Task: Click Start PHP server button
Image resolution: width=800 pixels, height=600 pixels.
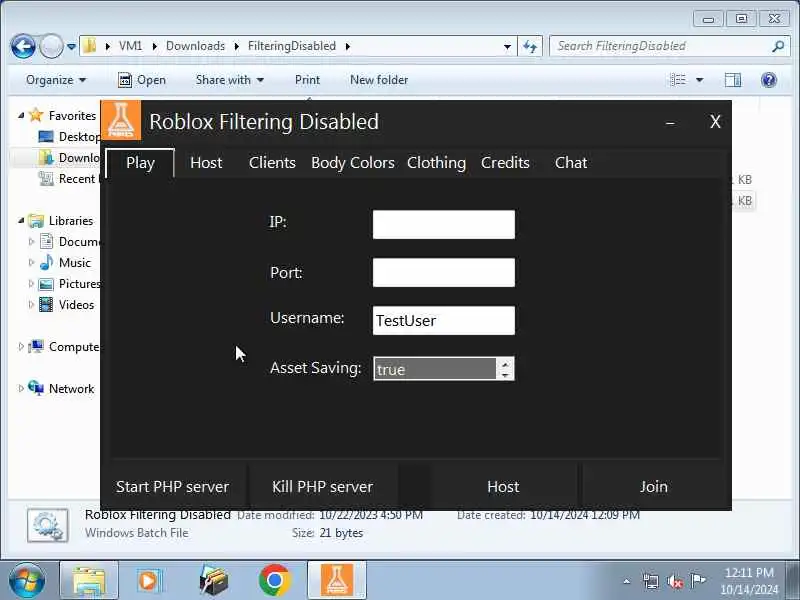Action: click(x=172, y=487)
